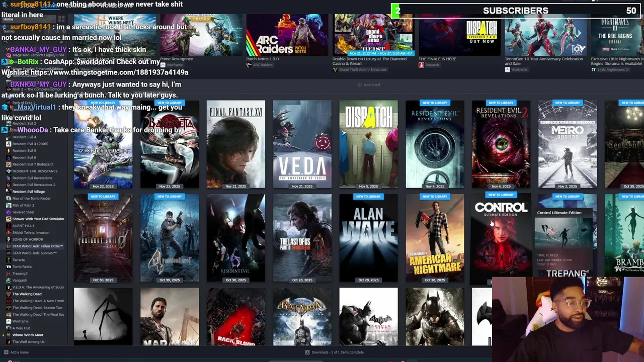Open the Final Fantasy XVI cover
This screenshot has height=362, width=644.
236,144
